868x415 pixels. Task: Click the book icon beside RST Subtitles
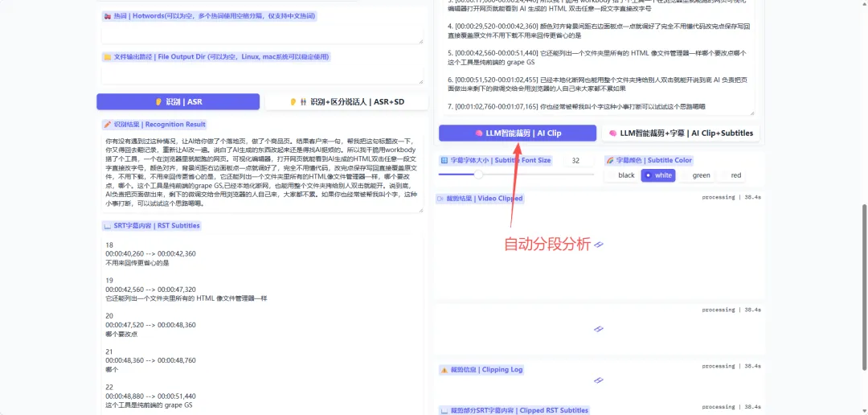pos(108,225)
